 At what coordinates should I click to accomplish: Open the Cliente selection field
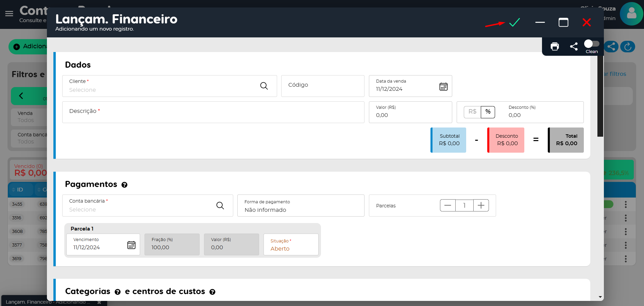click(160, 86)
